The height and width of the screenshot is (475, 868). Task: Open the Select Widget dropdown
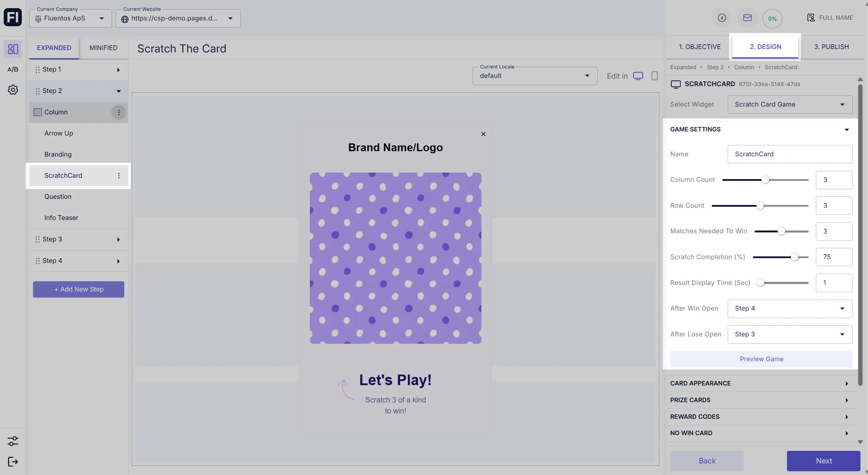pyautogui.click(x=790, y=105)
